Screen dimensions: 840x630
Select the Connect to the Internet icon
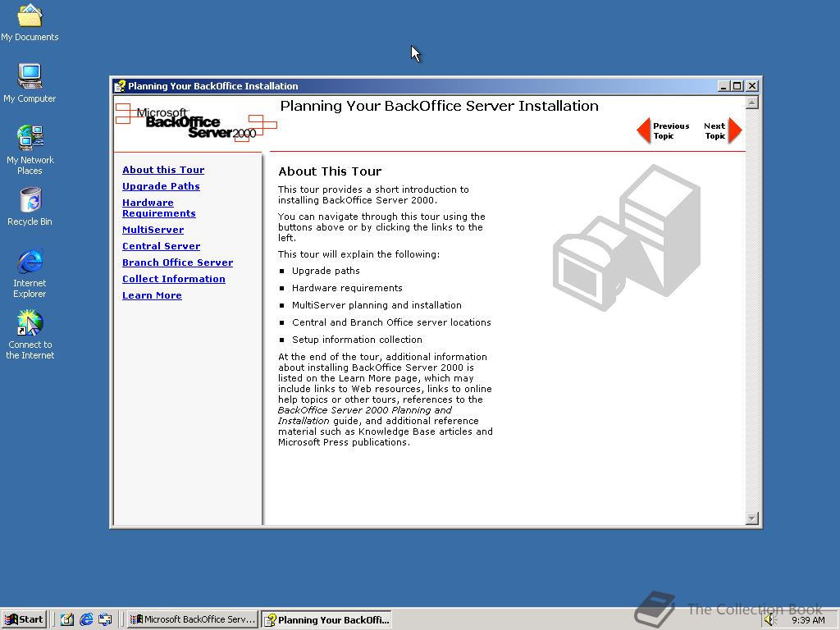pos(30,335)
